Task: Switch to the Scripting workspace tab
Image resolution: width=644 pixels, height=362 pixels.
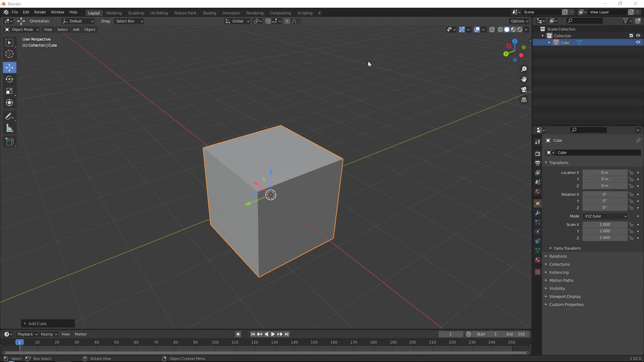Action: point(305,13)
